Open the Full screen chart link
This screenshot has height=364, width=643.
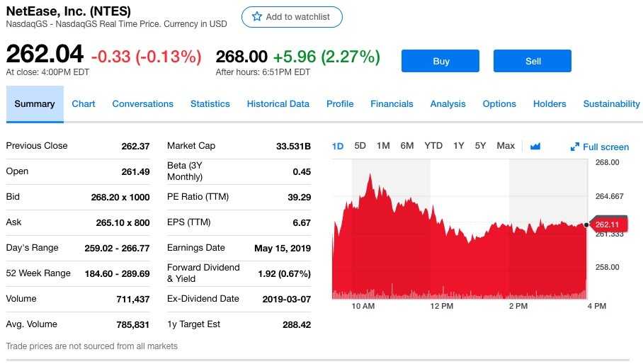600,147
